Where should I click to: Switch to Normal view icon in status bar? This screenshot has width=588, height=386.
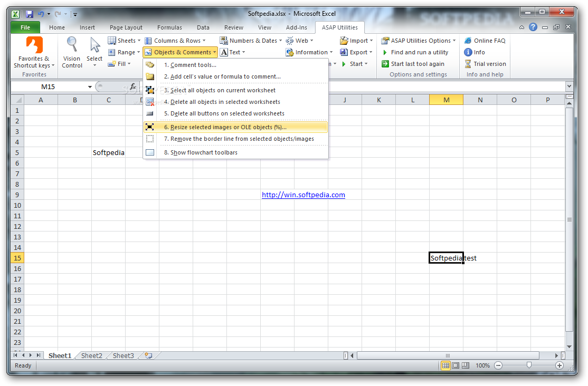(445, 365)
